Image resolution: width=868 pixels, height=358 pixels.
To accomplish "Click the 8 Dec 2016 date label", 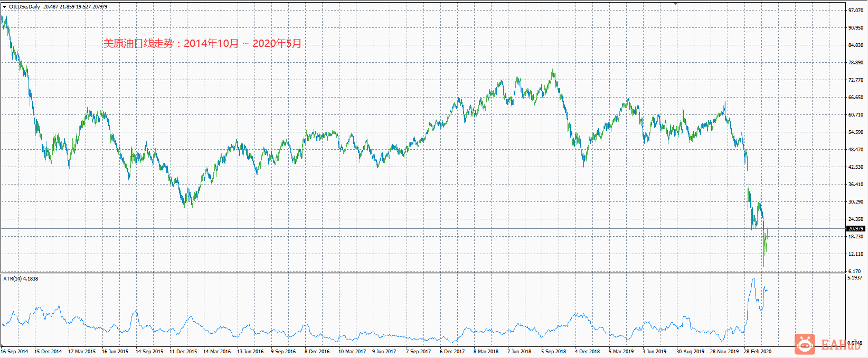I will [317, 351].
